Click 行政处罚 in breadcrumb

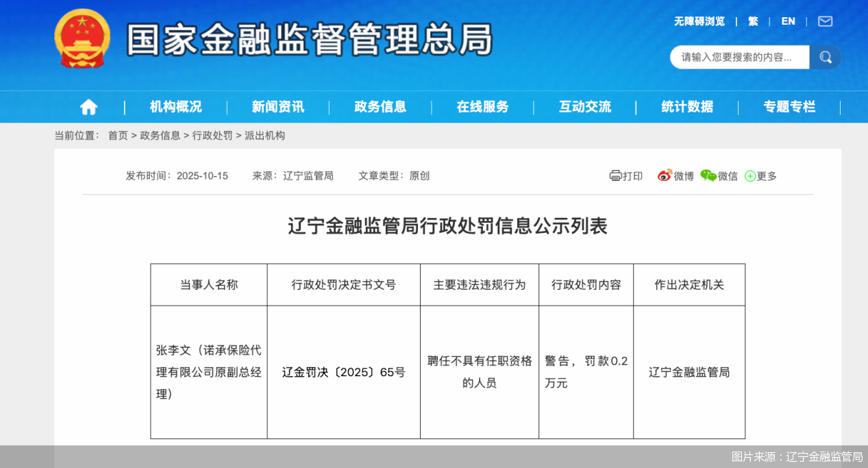coord(212,136)
